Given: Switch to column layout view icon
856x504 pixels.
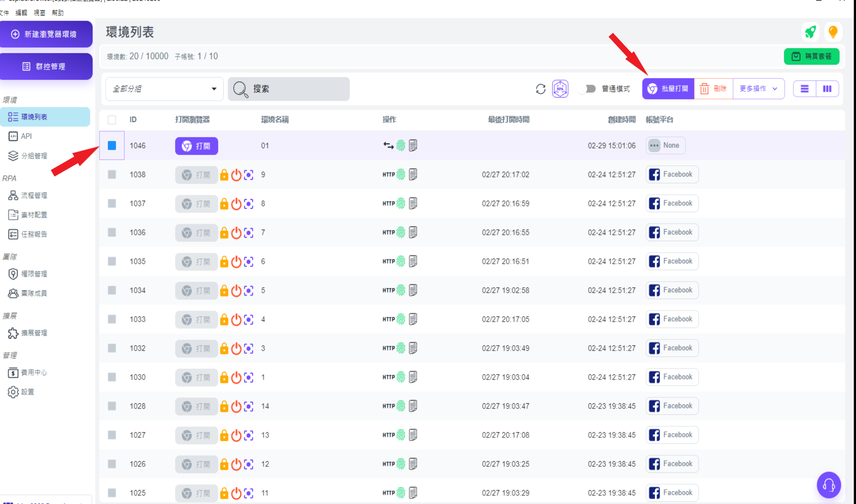Looking at the screenshot, I should (827, 89).
